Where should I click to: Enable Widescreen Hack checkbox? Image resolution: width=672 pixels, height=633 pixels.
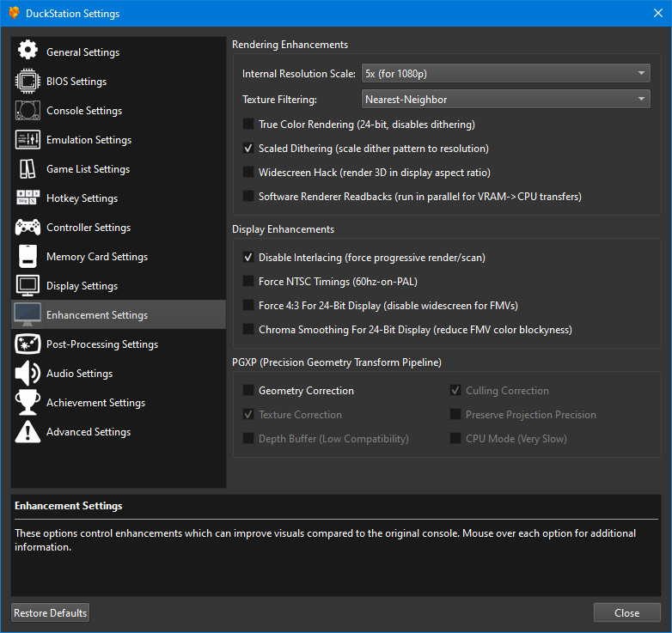click(x=248, y=172)
